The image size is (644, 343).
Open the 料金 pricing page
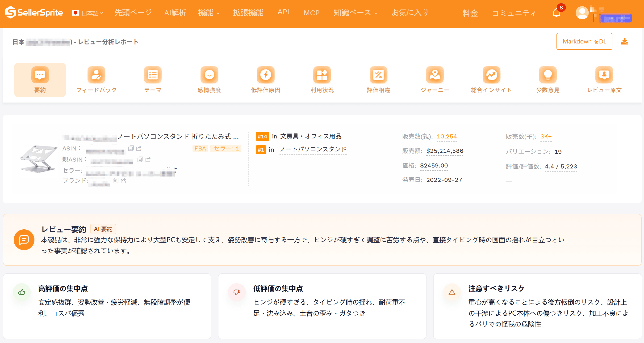470,13
